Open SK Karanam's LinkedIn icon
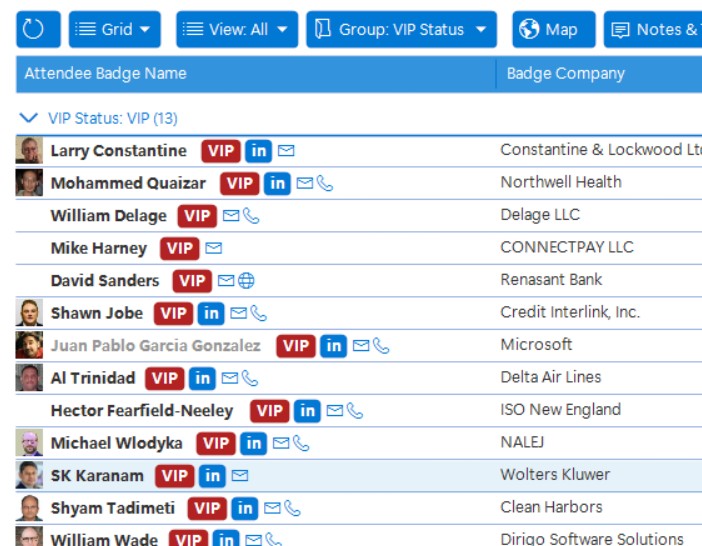Viewport: 702px width, 546px height. (212, 476)
